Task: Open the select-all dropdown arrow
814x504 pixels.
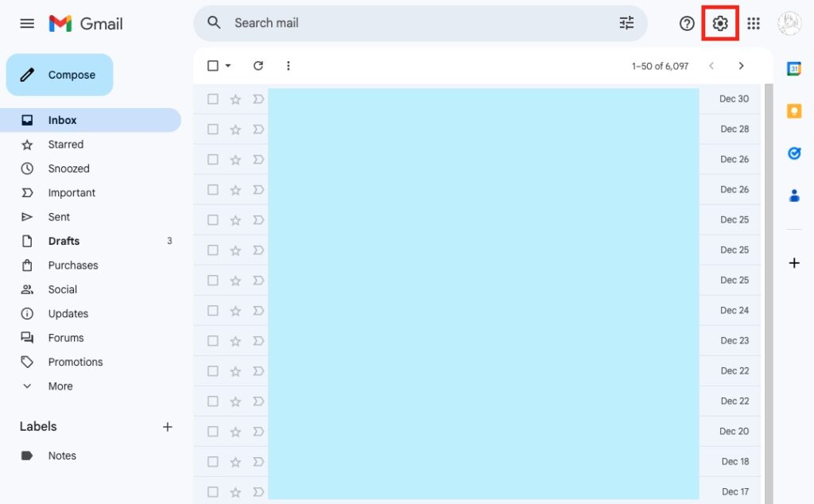Action: [228, 66]
